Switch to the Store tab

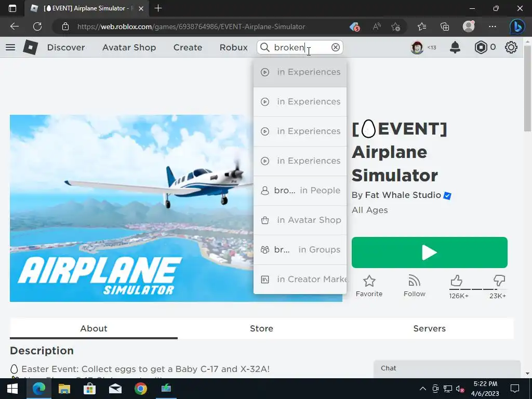[261, 328]
